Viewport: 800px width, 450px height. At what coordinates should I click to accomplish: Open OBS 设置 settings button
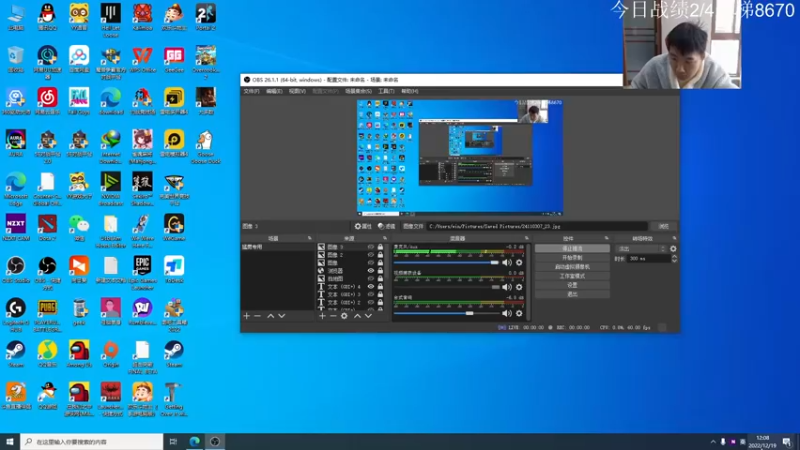(572, 285)
